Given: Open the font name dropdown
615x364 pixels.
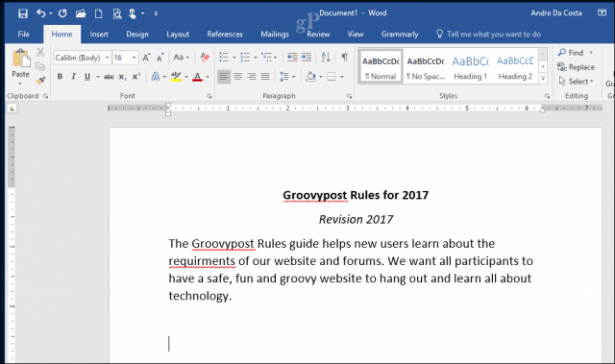Looking at the screenshot, I should pyautogui.click(x=107, y=58).
